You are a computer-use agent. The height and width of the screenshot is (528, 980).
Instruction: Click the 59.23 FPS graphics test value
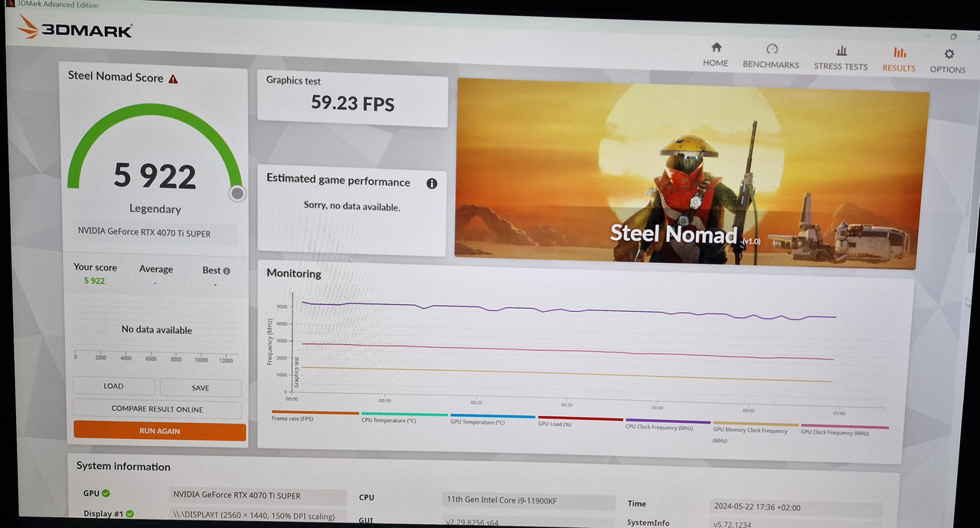pos(352,103)
